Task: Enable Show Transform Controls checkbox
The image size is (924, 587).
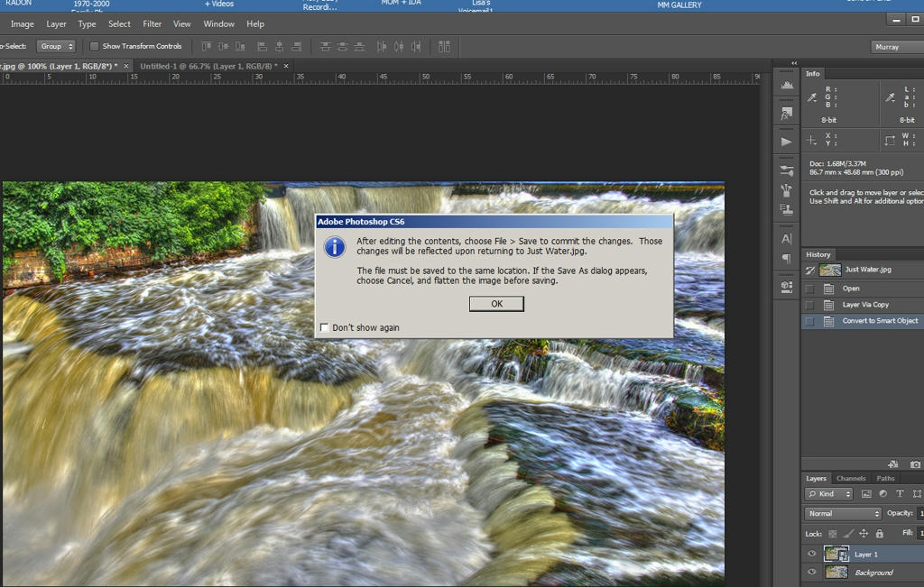Action: point(94,46)
